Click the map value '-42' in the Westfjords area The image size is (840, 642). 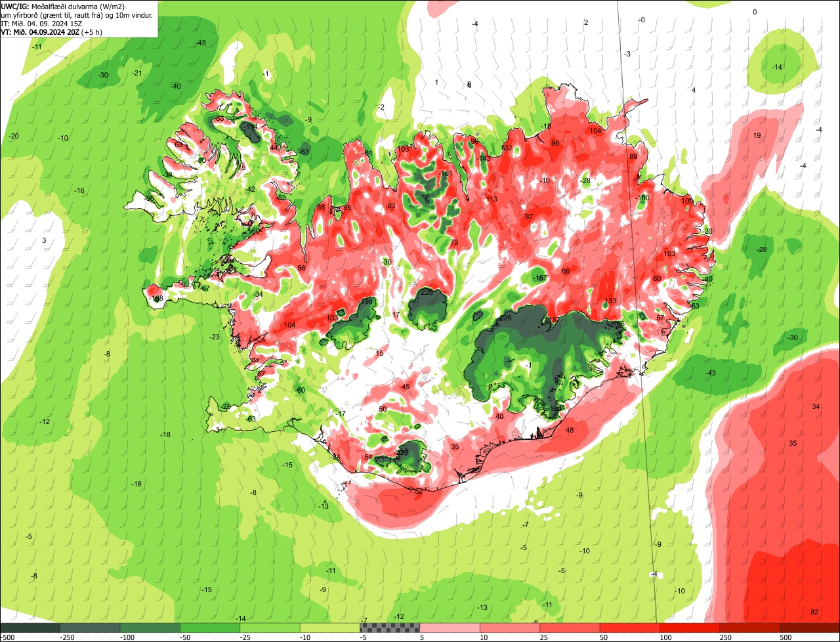(250, 189)
